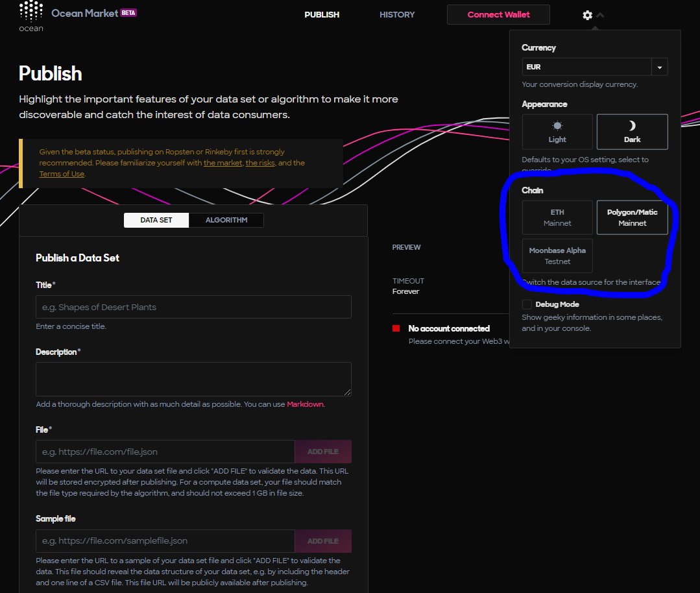Enable the Debug Mode checkbox
Image resolution: width=700 pixels, height=593 pixels.
click(x=527, y=304)
